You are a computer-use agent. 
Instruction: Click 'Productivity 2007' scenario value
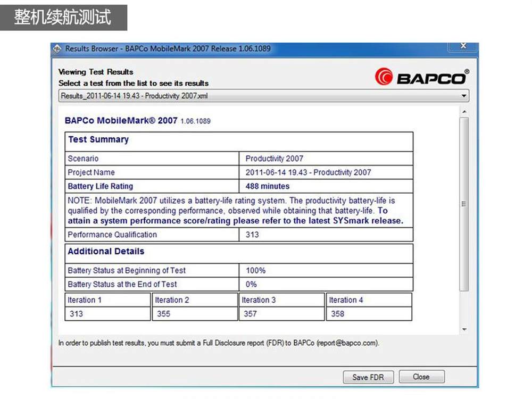(x=274, y=159)
